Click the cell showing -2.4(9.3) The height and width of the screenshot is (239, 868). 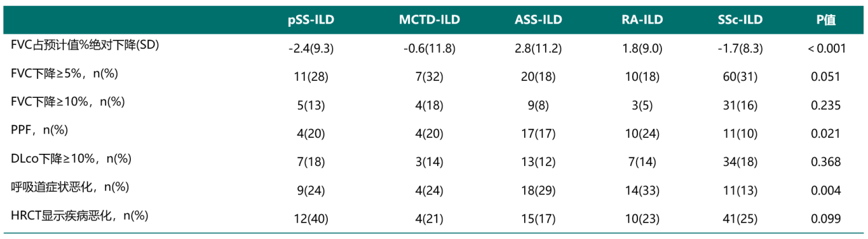click(311, 48)
